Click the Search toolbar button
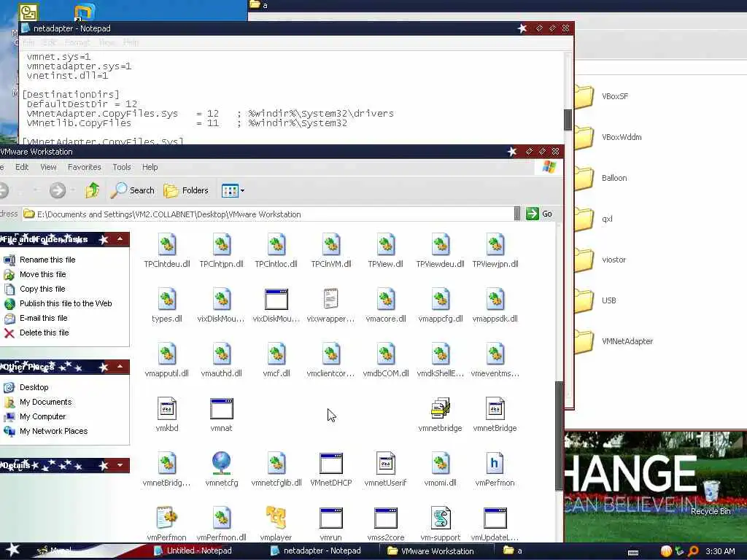The height and width of the screenshot is (560, 747). [133, 190]
